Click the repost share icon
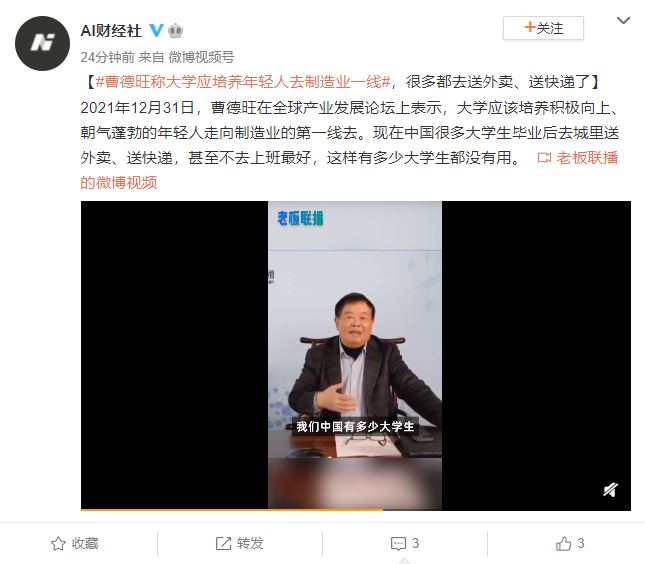 (223, 543)
